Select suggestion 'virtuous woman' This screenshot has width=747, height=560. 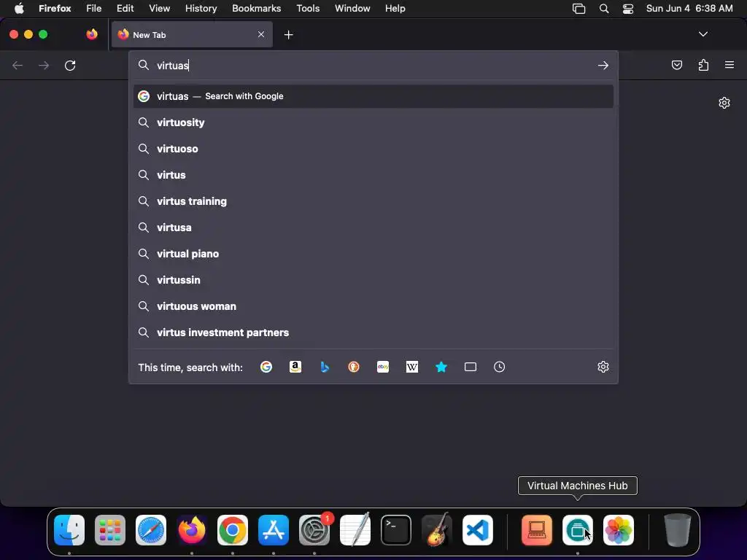point(373,306)
